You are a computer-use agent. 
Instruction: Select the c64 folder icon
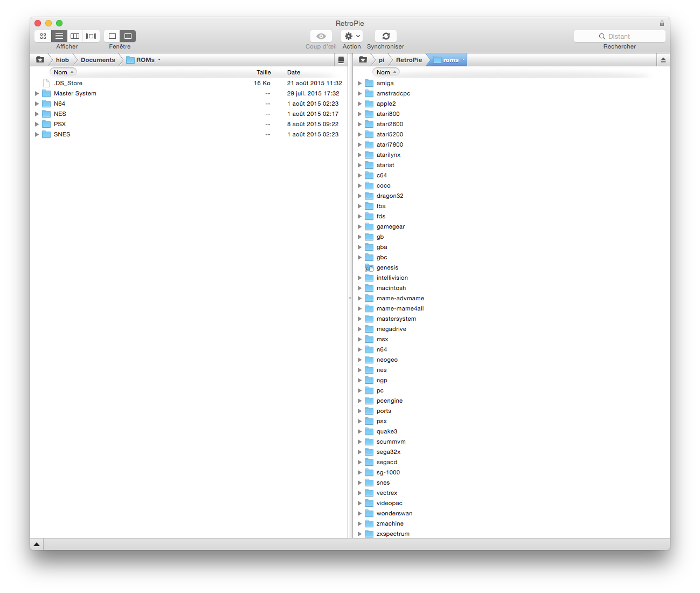click(369, 175)
